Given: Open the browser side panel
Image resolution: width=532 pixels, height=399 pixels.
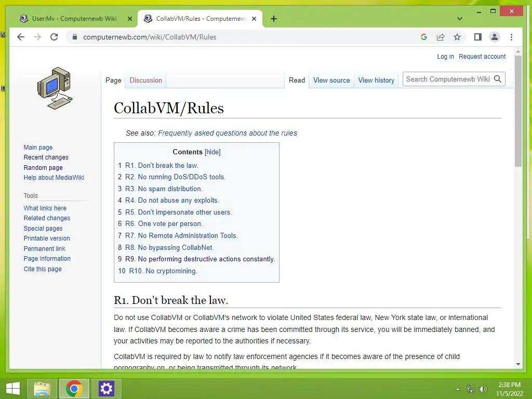Looking at the screenshot, I should 478,37.
